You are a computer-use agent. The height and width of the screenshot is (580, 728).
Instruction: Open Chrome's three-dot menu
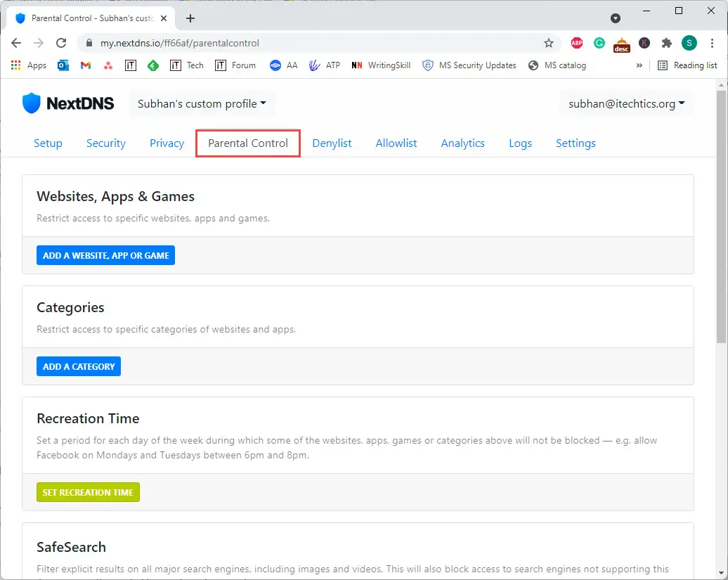click(x=712, y=43)
